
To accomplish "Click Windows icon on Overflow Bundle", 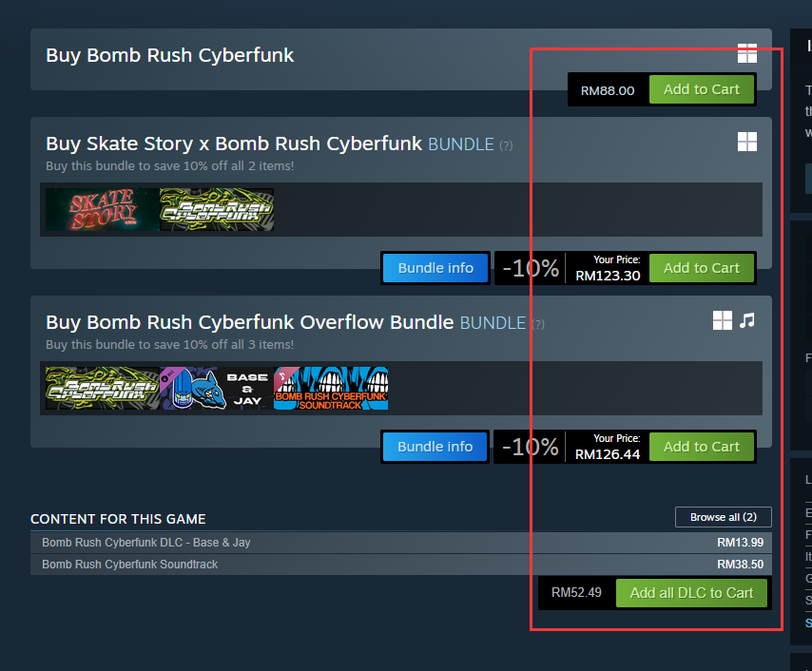I will point(723,320).
